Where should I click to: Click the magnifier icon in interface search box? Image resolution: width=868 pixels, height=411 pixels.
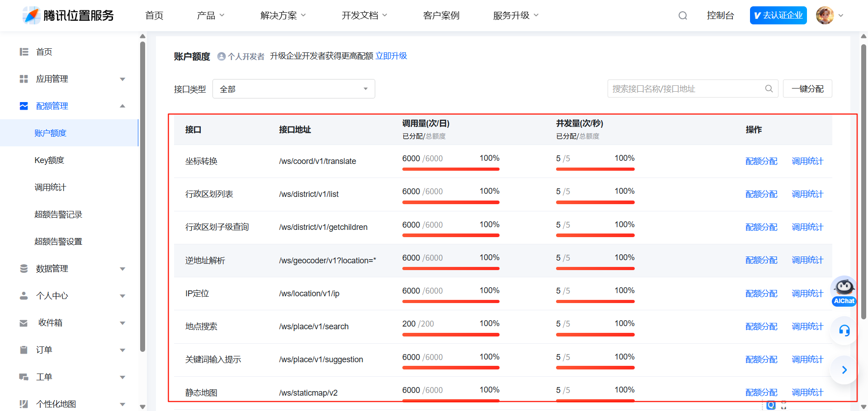pos(769,89)
